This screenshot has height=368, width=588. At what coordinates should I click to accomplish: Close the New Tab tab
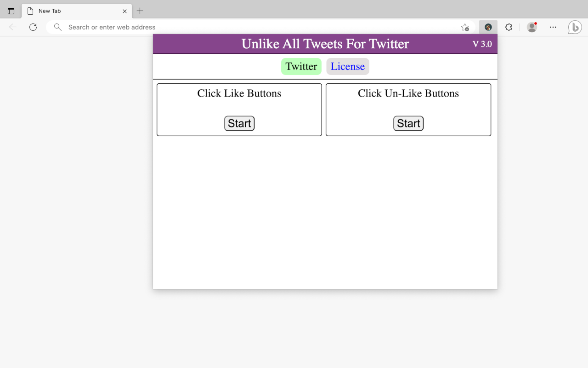(x=124, y=11)
